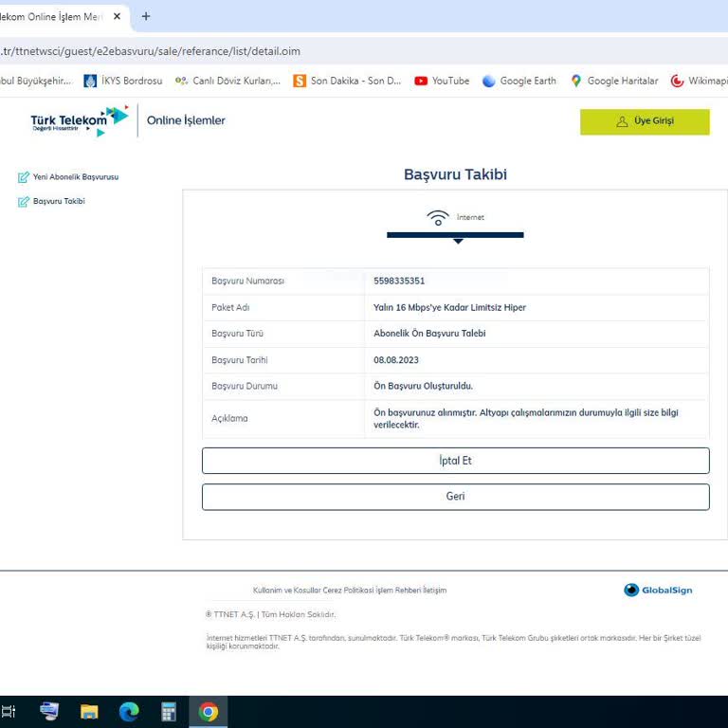Image resolution: width=728 pixels, height=728 pixels.
Task: Open the computer icon on taskbar
Action: [x=48, y=711]
